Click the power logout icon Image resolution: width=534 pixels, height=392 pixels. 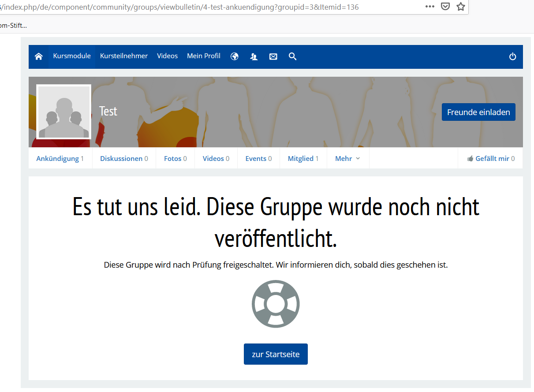512,56
